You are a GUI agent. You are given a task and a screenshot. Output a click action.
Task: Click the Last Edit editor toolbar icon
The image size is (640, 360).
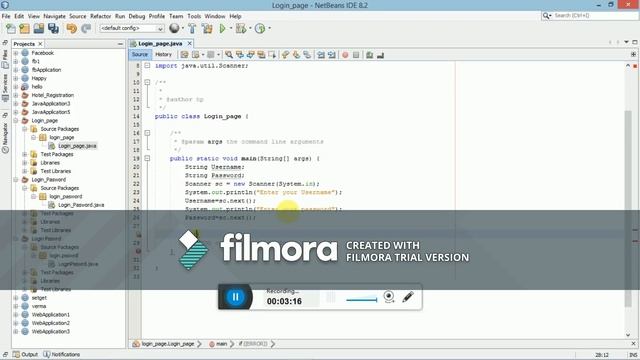(x=184, y=55)
